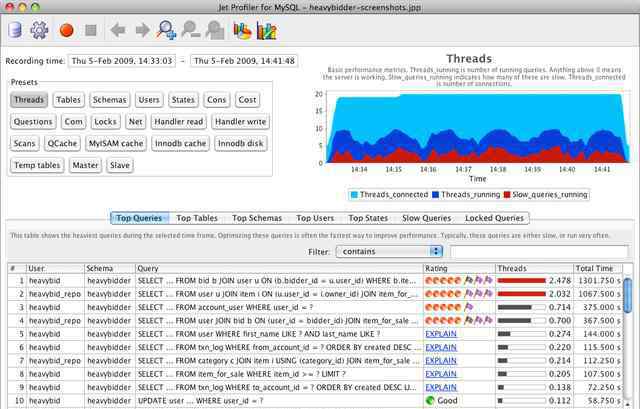Switch to the Top States tab
The height and width of the screenshot is (409, 640).
(368, 218)
